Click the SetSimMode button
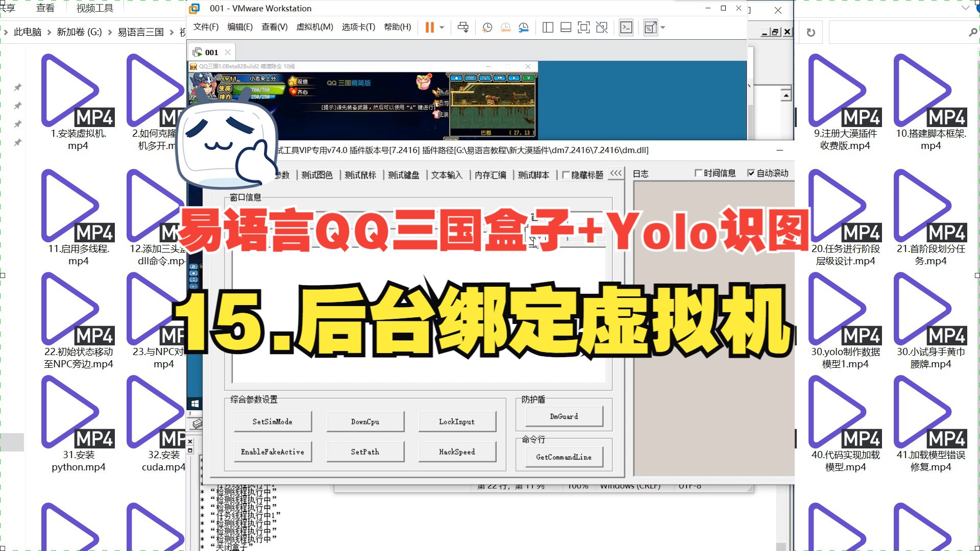The height and width of the screenshot is (551, 980). coord(273,422)
